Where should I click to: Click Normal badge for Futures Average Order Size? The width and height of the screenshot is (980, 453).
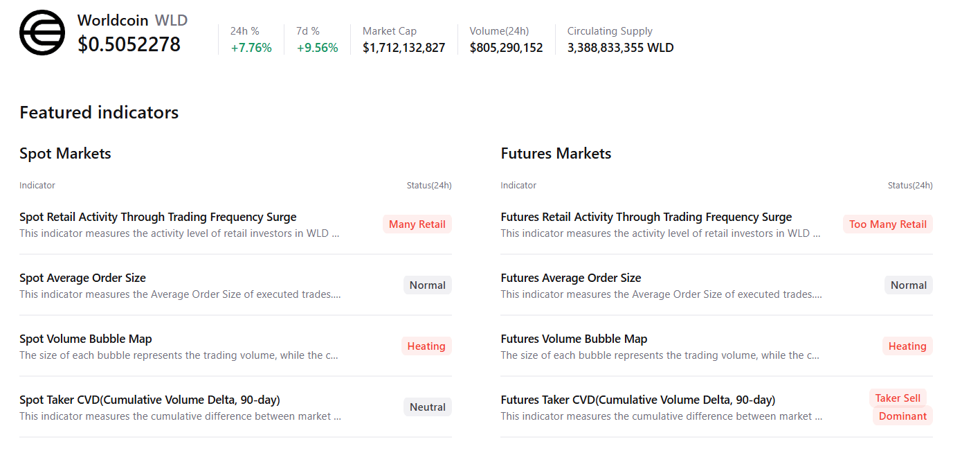909,285
